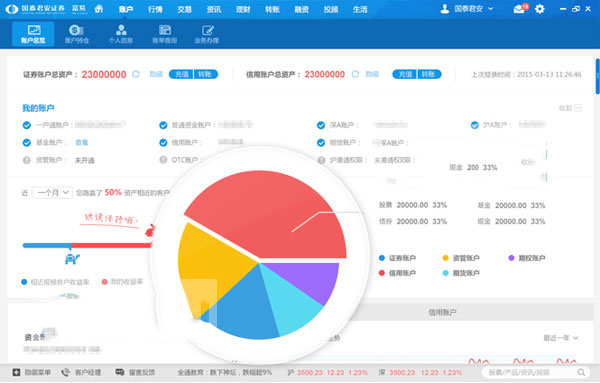Click the turtle icon under progress bar
The image size is (600, 383).
click(72, 259)
